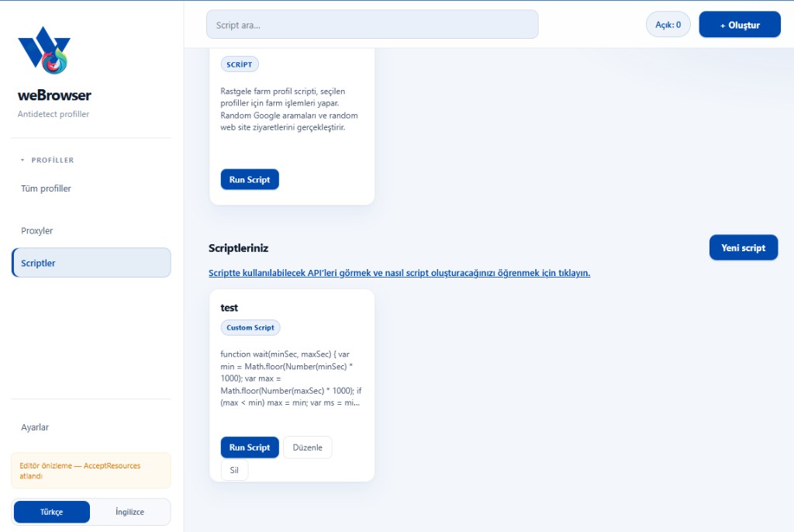Run the farm profil script

[250, 179]
